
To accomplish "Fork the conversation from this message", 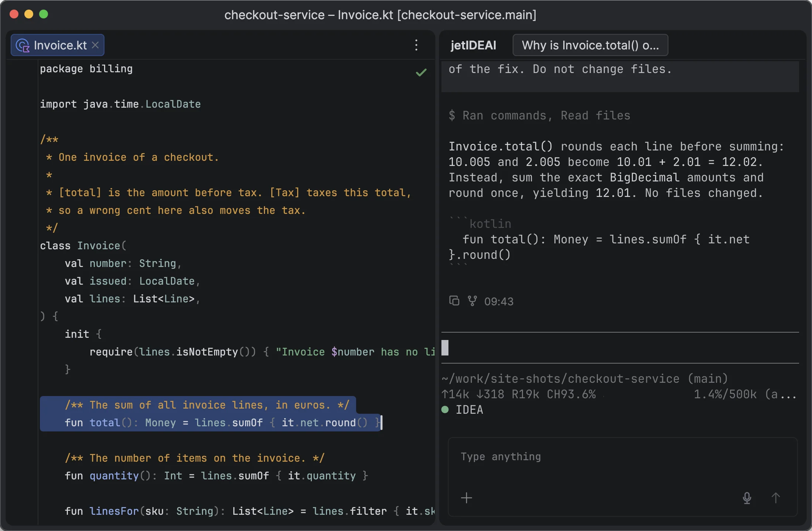I will [472, 301].
